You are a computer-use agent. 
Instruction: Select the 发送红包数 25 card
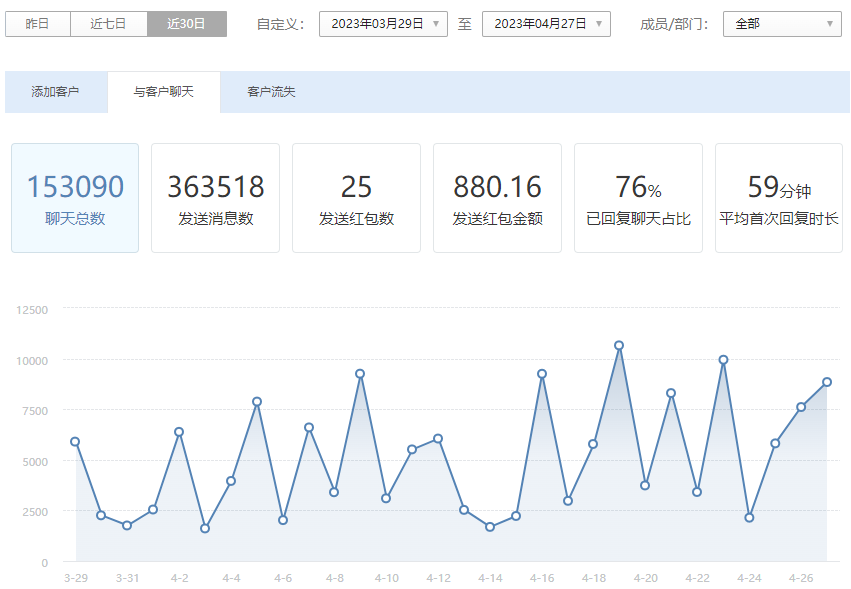tap(357, 198)
